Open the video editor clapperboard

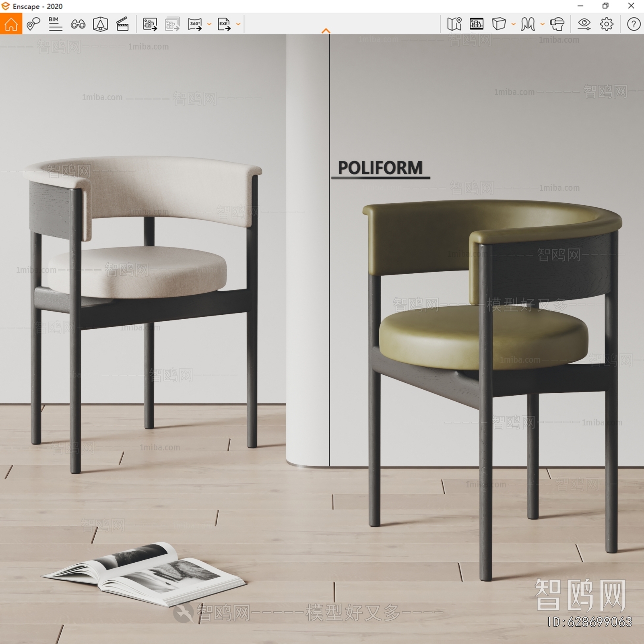[x=122, y=24]
